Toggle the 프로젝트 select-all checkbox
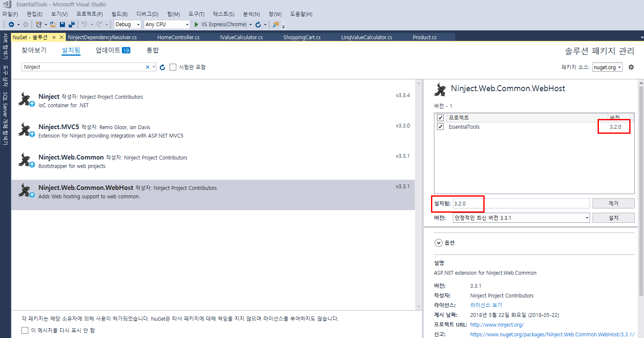The height and width of the screenshot is (338, 644). click(x=440, y=117)
